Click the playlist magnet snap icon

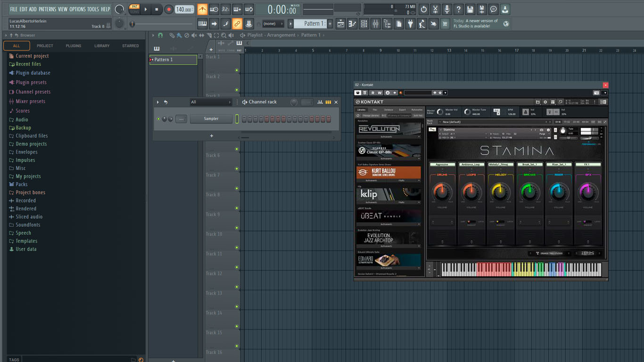click(160, 35)
